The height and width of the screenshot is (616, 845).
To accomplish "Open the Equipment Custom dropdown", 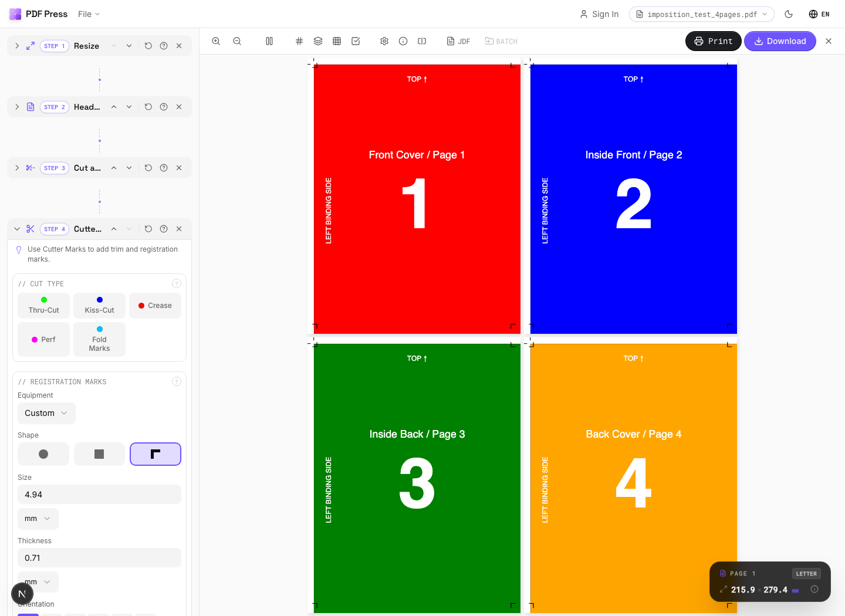I will 46,413.
